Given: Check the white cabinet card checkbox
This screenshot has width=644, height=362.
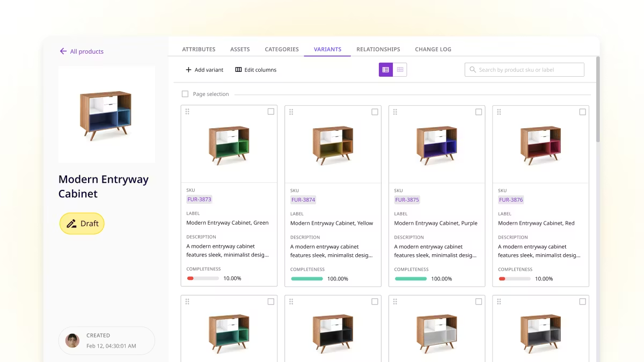Looking at the screenshot, I should (x=479, y=301).
